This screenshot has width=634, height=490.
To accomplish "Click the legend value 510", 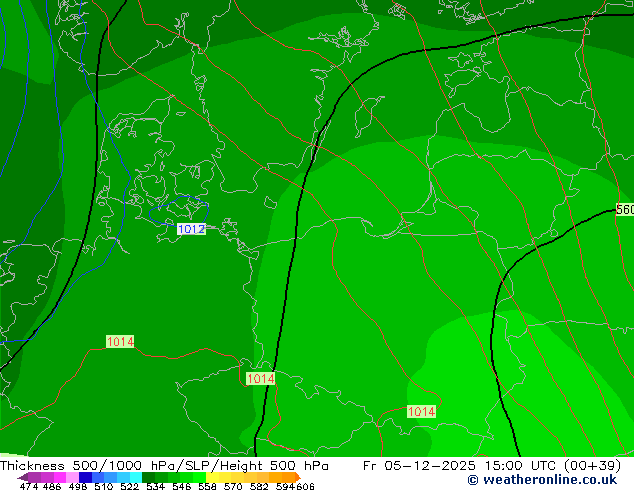I will (104, 486).
